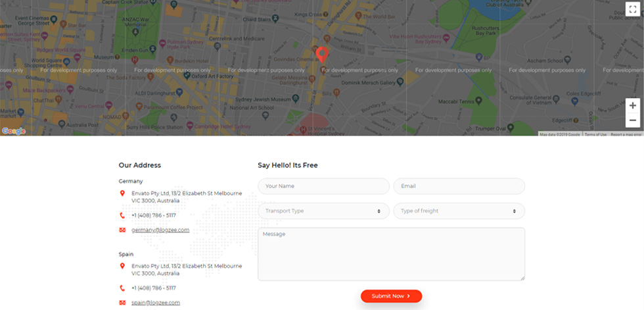The image size is (644, 310).
Task: Click Australia Post map marker
Action: pyautogui.click(x=62, y=124)
